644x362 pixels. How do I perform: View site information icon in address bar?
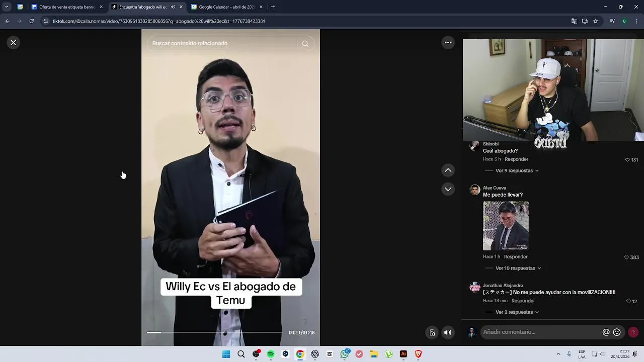tap(46, 21)
